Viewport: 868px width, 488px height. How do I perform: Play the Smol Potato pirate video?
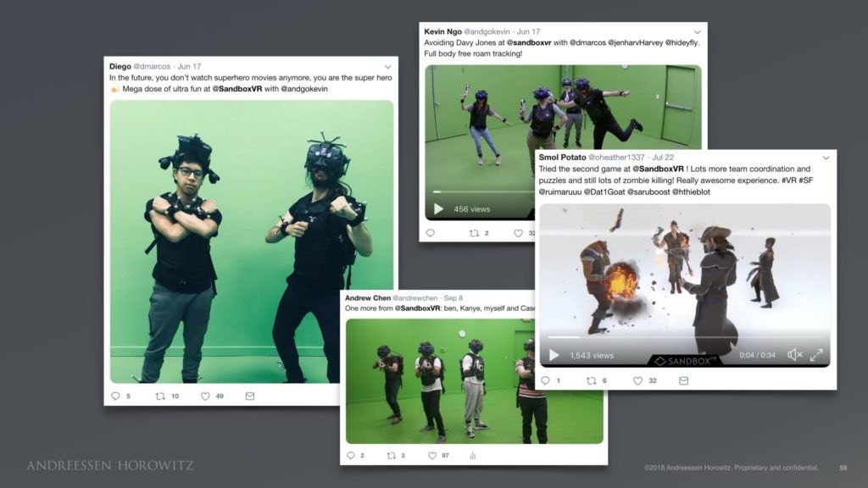pos(554,355)
